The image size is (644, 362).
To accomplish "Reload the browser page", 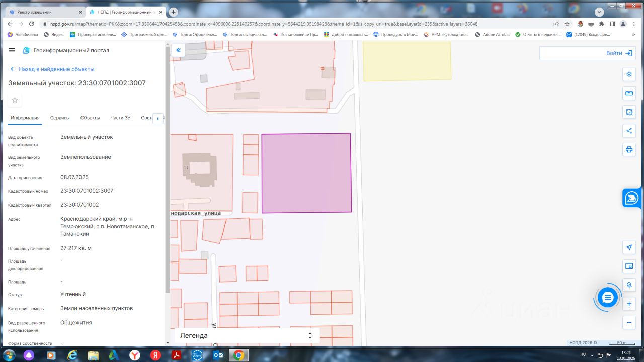I will click(x=32, y=24).
